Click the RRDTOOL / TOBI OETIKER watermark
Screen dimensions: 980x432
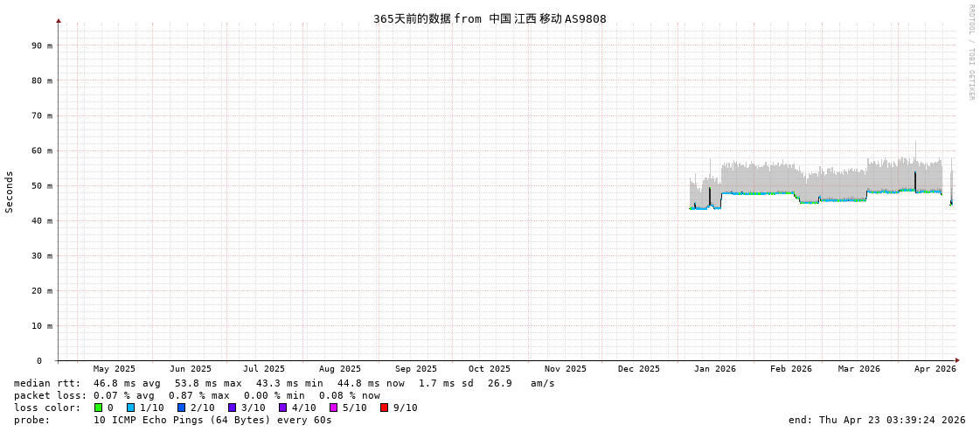point(970,52)
